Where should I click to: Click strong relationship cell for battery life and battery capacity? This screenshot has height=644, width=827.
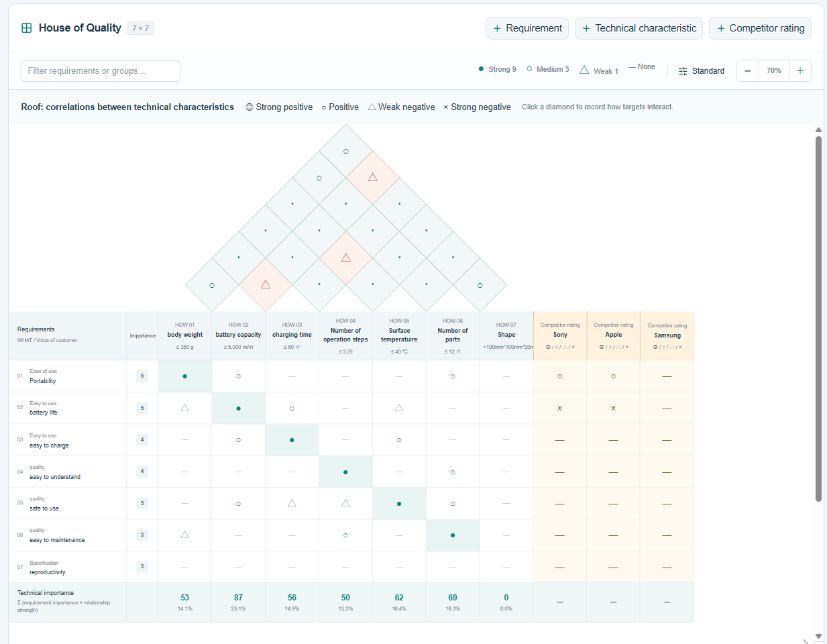(x=239, y=408)
